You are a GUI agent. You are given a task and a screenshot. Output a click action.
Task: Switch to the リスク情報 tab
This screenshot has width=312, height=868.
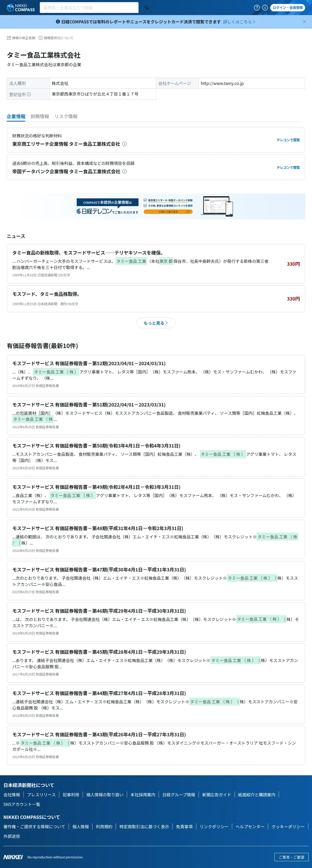tap(66, 116)
